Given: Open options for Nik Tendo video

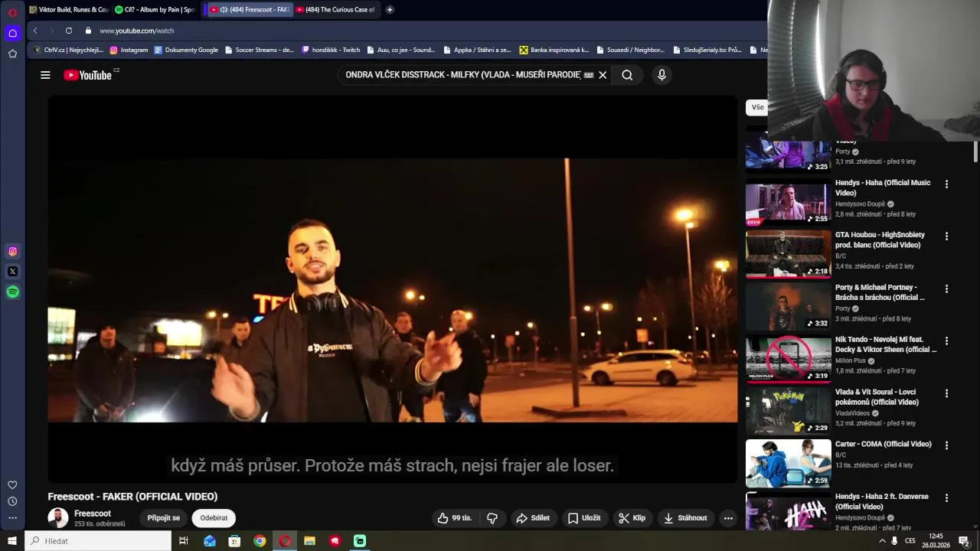Looking at the screenshot, I should pos(946,341).
